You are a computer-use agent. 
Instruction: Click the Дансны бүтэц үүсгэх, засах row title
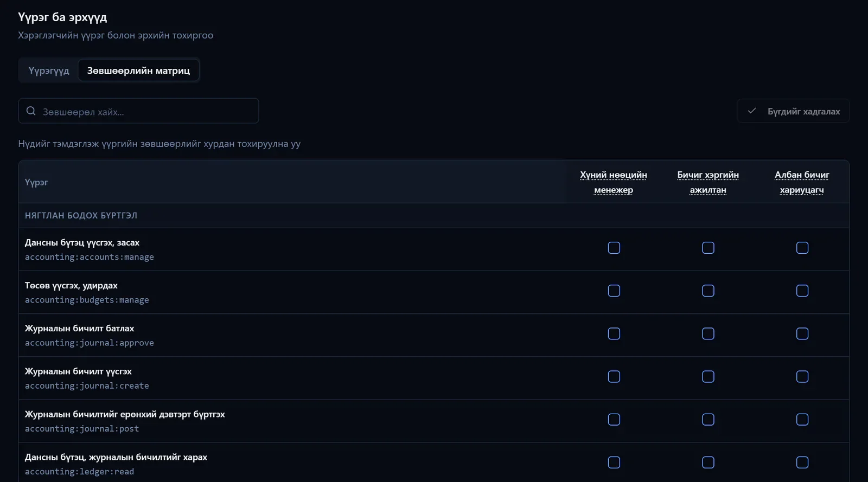click(82, 242)
